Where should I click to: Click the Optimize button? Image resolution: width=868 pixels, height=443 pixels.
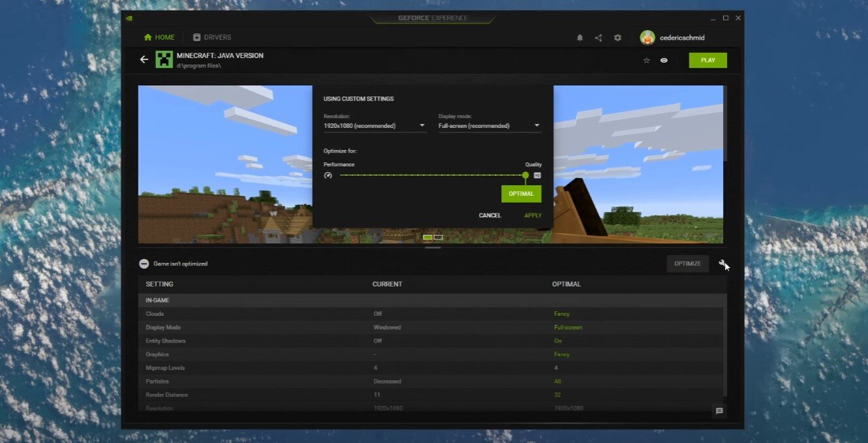(x=687, y=264)
